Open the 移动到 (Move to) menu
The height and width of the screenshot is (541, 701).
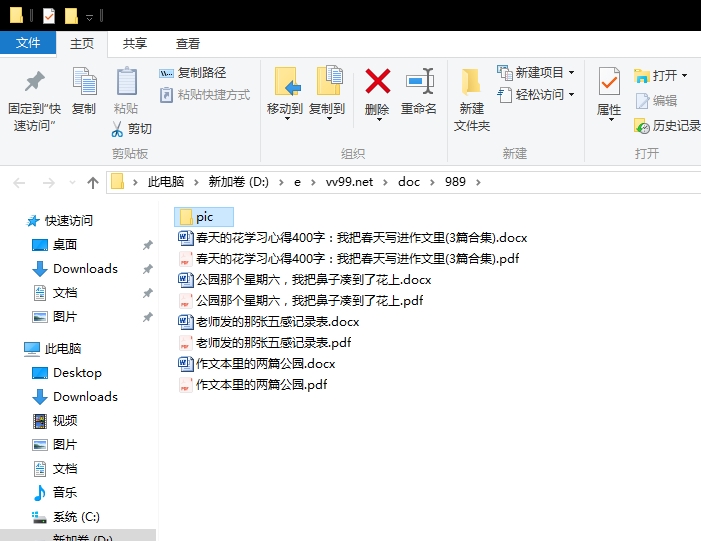click(x=285, y=95)
